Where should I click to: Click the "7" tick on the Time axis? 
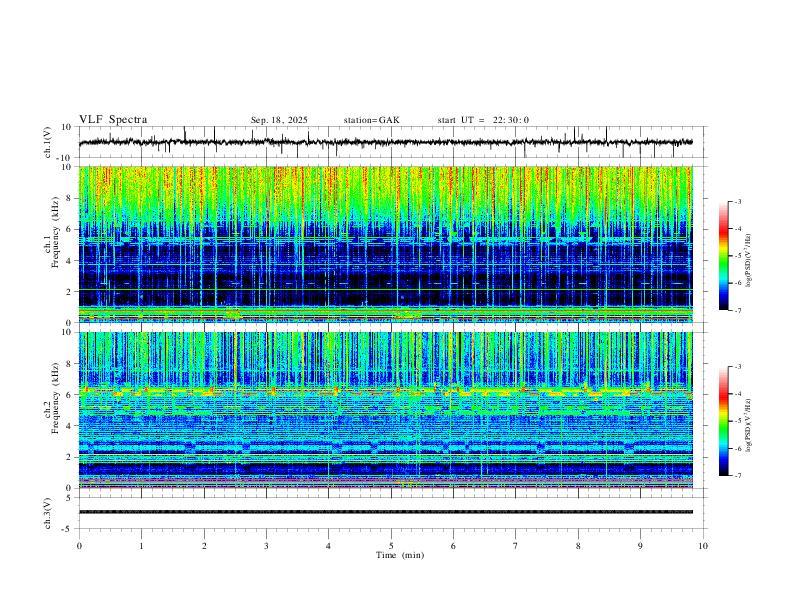[x=516, y=546]
